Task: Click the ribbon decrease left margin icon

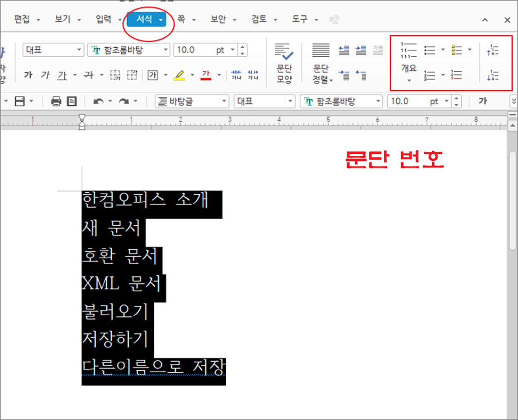Action: (344, 51)
